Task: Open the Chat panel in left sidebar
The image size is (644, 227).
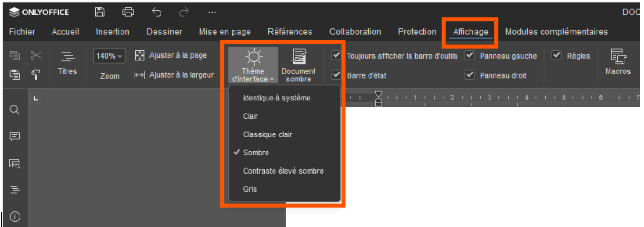Action: point(15,163)
